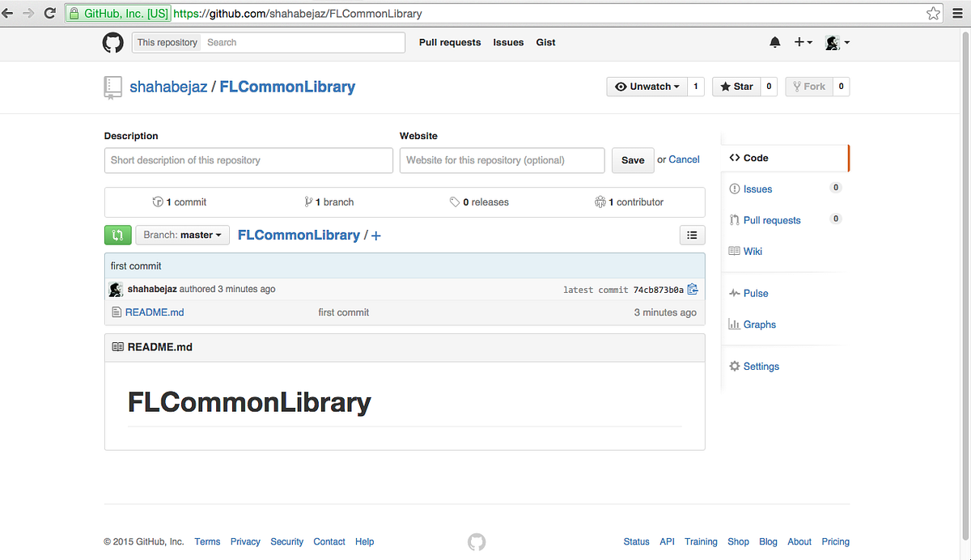Star the FLCommonLibrary repository

coord(736,86)
